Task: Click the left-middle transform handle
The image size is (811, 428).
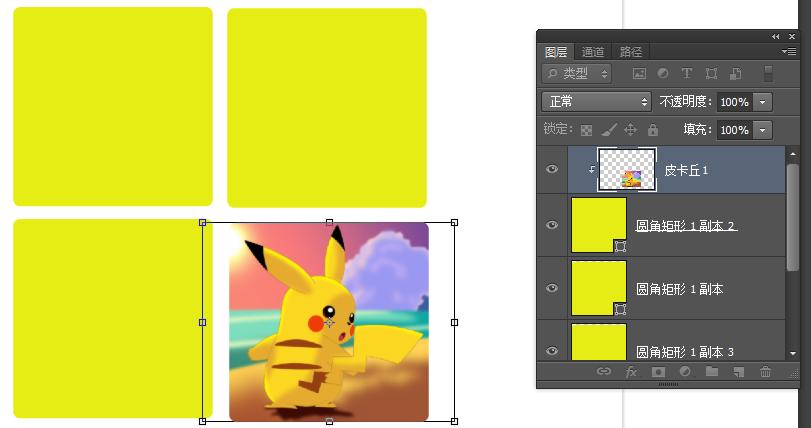Action: pyautogui.click(x=203, y=322)
